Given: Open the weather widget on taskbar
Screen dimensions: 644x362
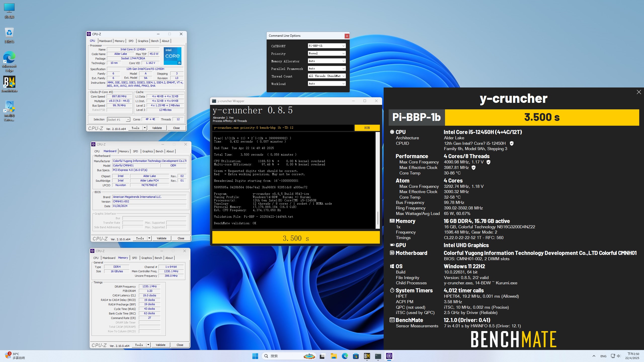Looking at the screenshot, I should tap(15, 356).
